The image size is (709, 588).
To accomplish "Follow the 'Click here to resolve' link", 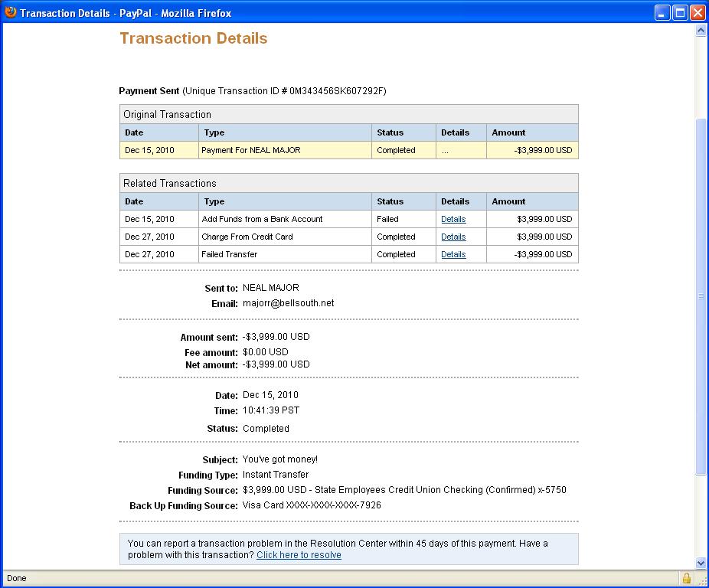I will (x=299, y=555).
